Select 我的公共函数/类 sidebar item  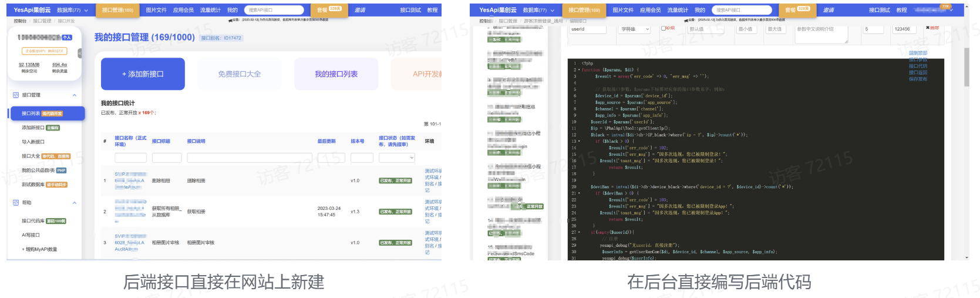click(38, 170)
